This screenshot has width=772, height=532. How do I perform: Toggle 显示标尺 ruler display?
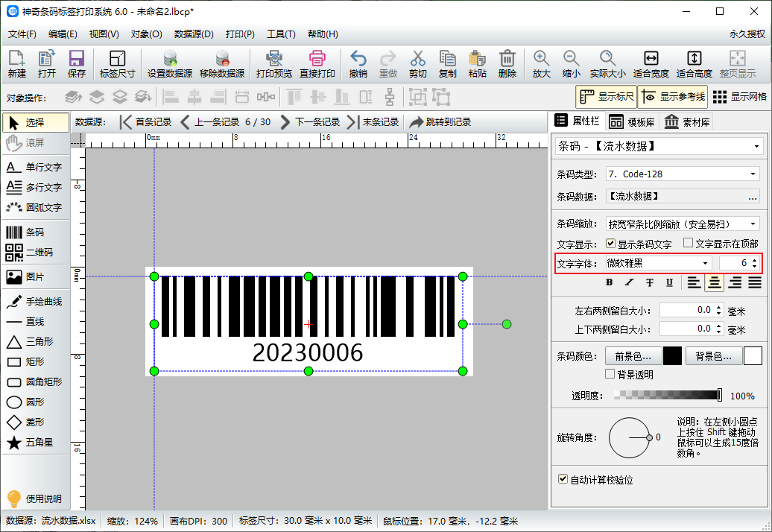(606, 96)
